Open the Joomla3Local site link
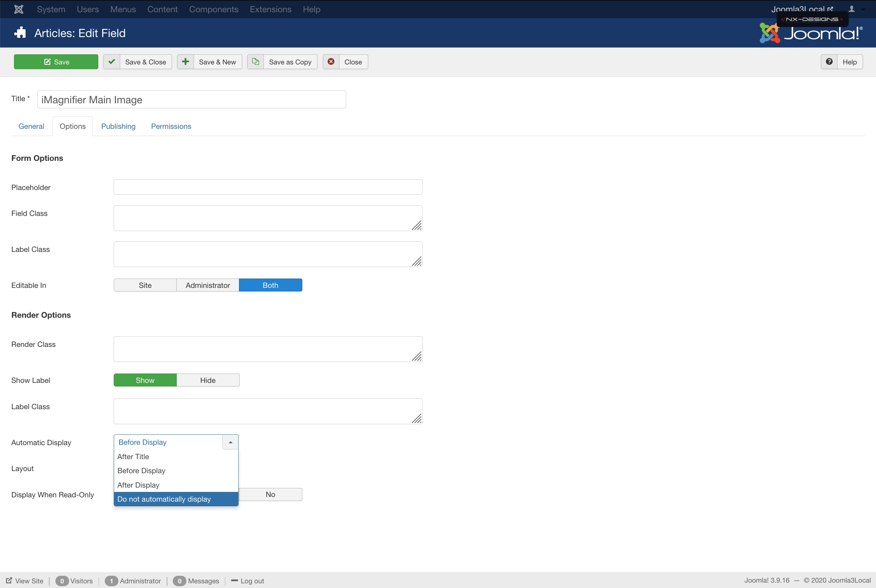 click(x=802, y=9)
